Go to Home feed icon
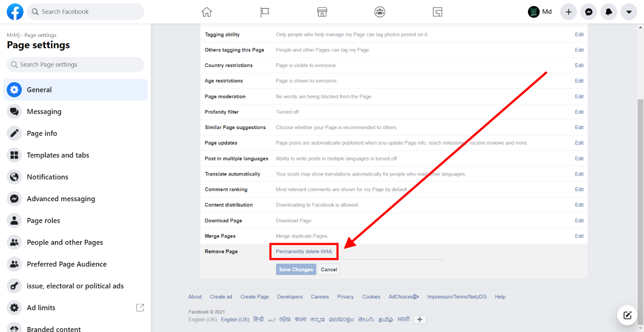This screenshot has width=644, height=332. 207,12
